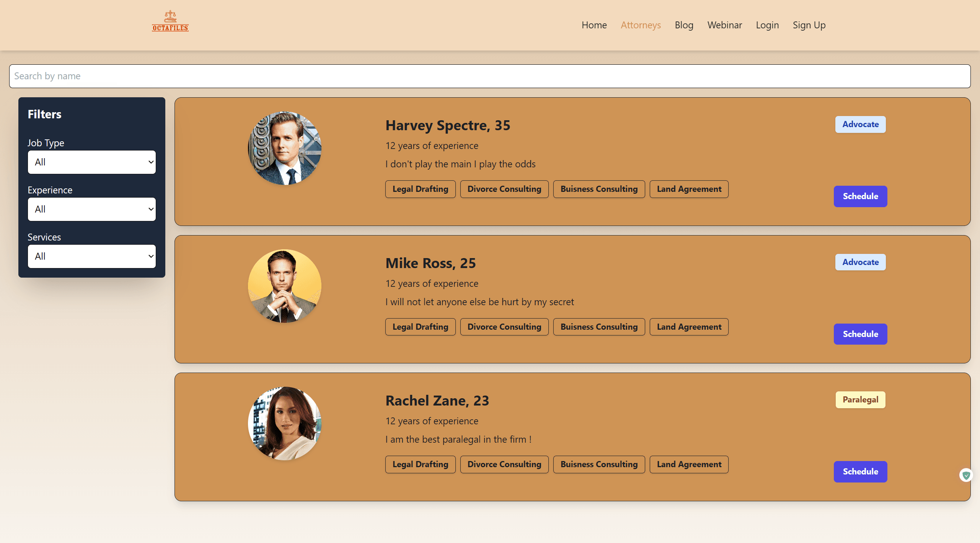
Task: Schedule a meeting with Harvey Spectre
Action: click(x=860, y=196)
